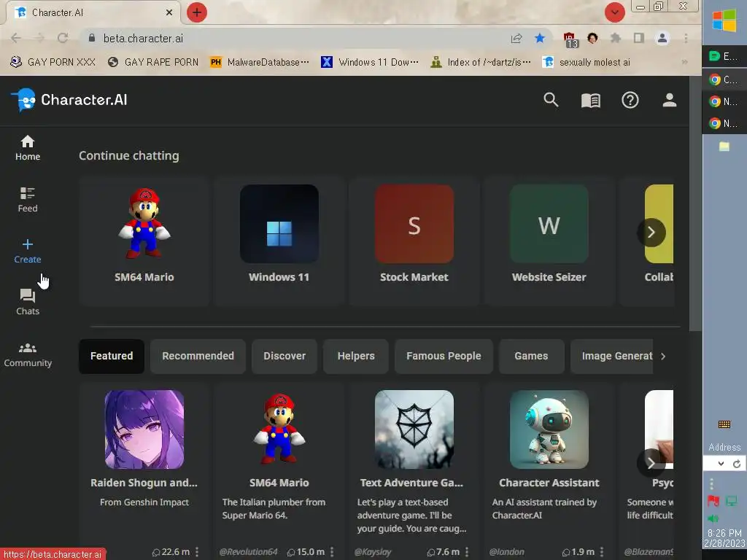Viewport: 747px width, 560px height.
Task: Open the folder icon on the taskbar
Action: coord(724,147)
